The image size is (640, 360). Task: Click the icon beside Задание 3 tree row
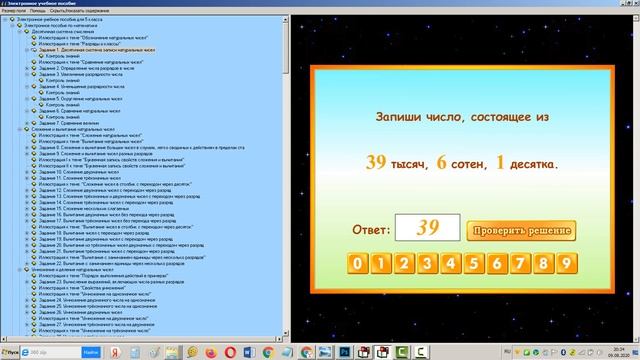click(34, 74)
